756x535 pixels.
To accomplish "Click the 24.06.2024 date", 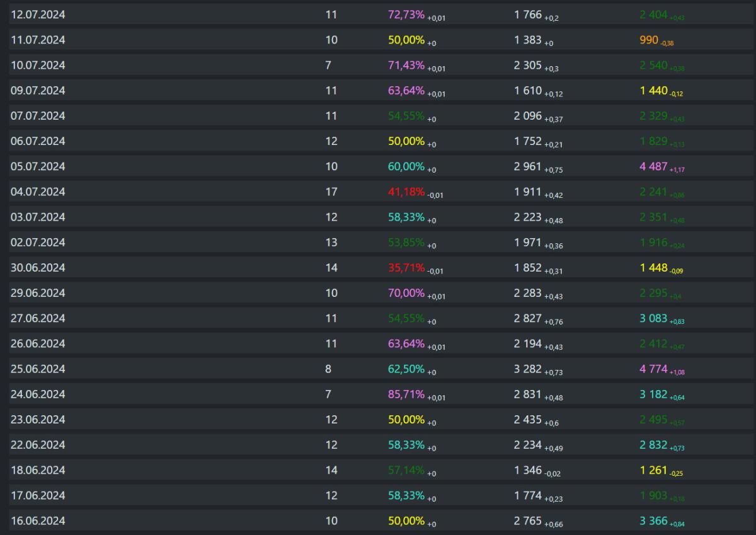I will click(x=38, y=394).
